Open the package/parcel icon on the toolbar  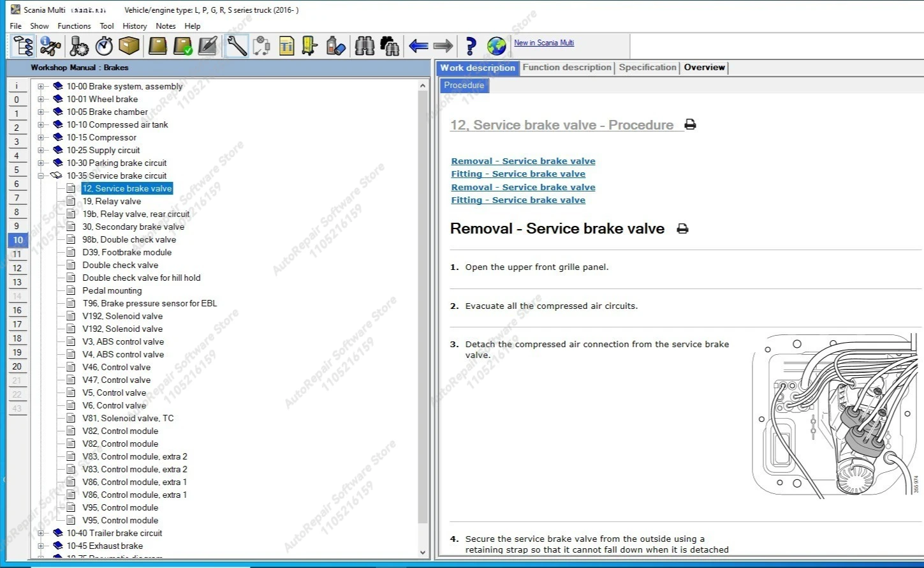click(x=128, y=45)
